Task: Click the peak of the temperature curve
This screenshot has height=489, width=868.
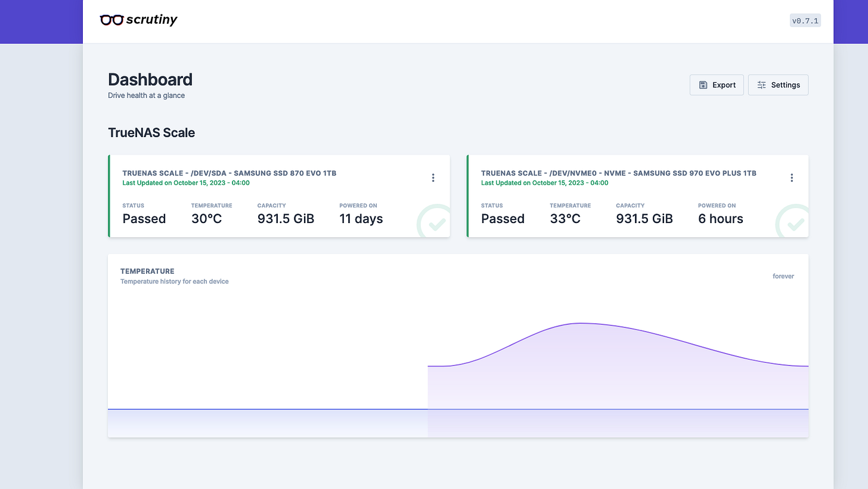Action: 580,323
